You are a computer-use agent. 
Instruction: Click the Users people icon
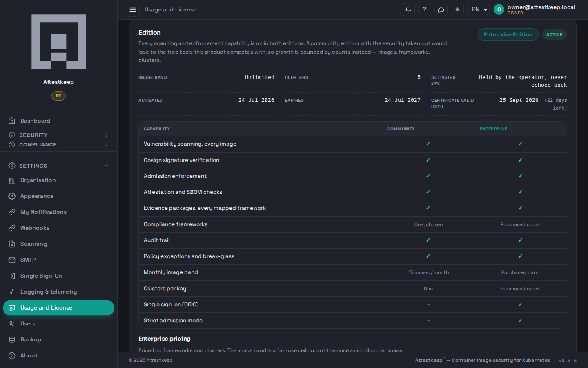pos(12,324)
